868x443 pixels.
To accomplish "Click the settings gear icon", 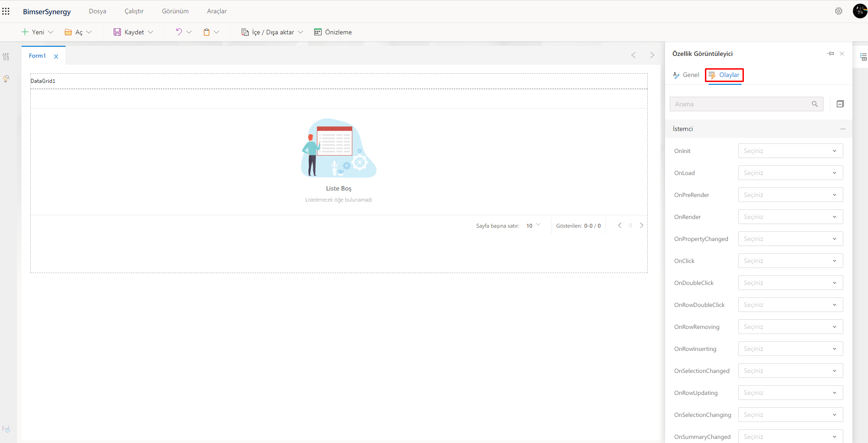I will tap(838, 11).
